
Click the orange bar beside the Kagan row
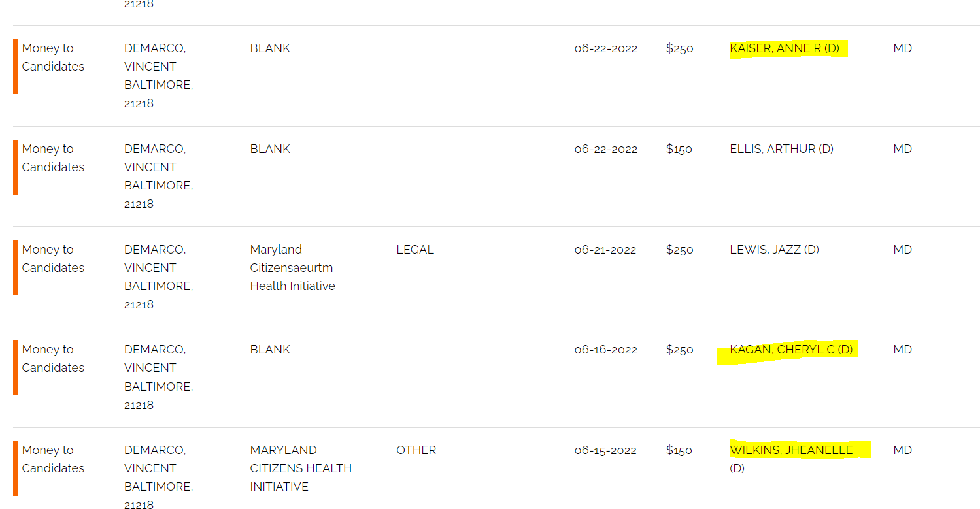[x=15, y=368]
